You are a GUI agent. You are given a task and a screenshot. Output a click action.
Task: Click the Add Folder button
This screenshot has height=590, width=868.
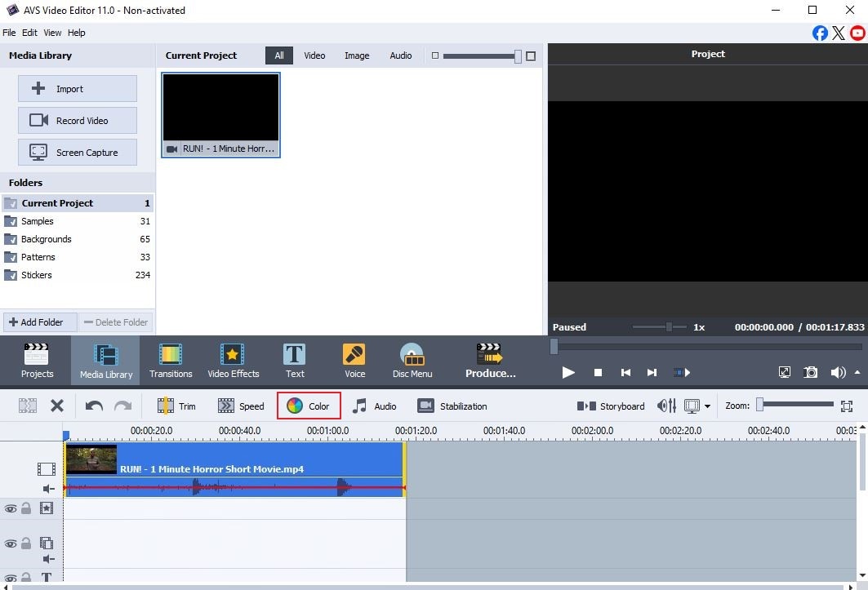point(40,322)
